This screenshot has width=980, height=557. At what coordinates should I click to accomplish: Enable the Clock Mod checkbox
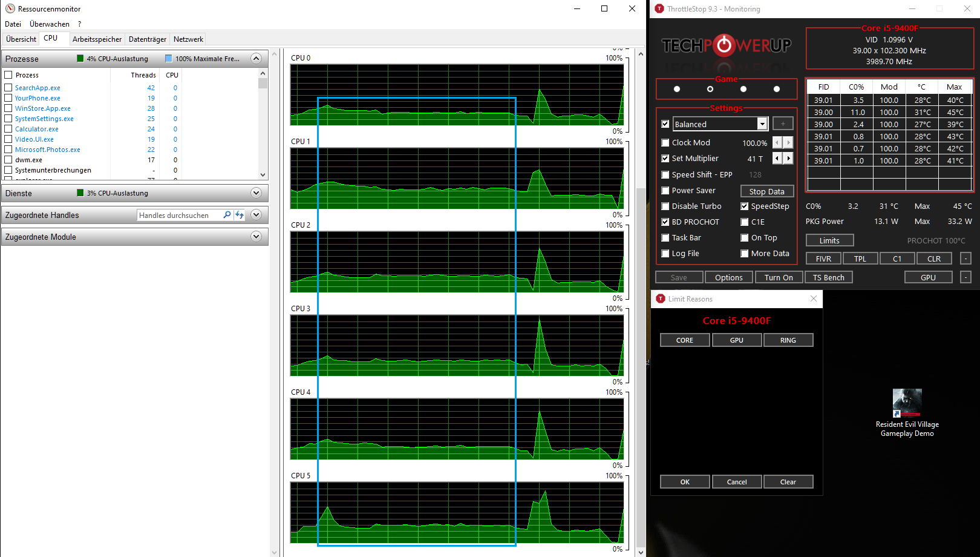click(665, 143)
